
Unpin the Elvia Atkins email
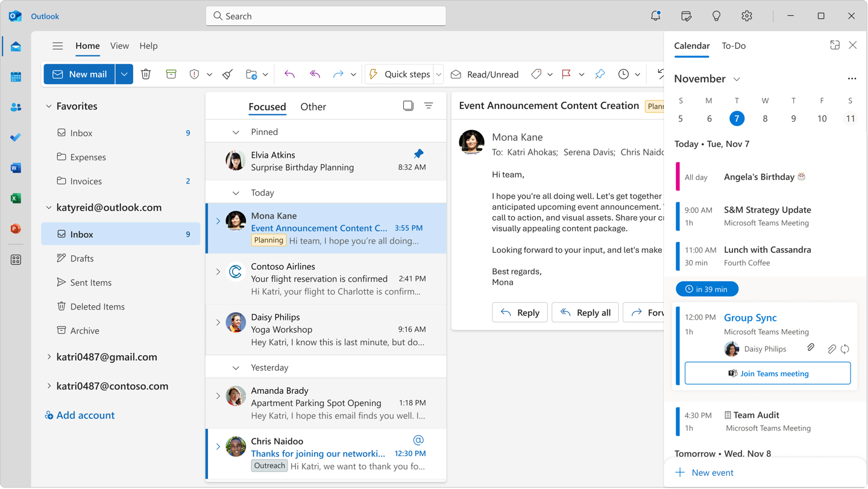click(x=418, y=154)
